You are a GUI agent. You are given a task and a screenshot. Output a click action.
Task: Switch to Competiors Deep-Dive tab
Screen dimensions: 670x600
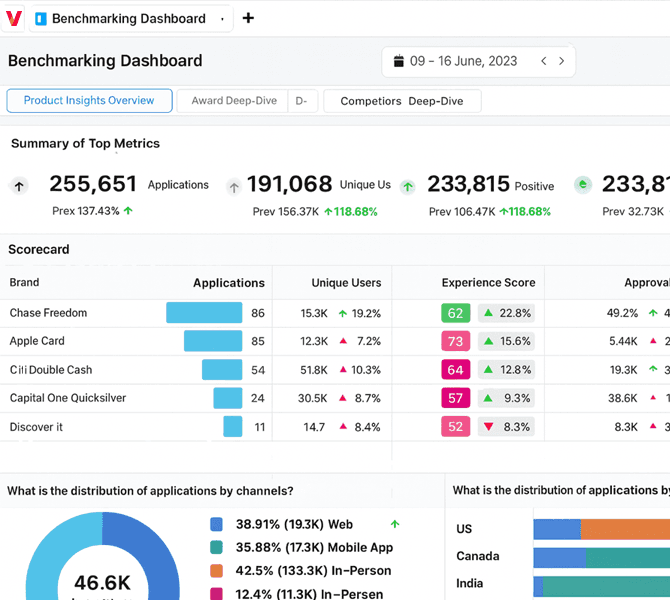402,101
